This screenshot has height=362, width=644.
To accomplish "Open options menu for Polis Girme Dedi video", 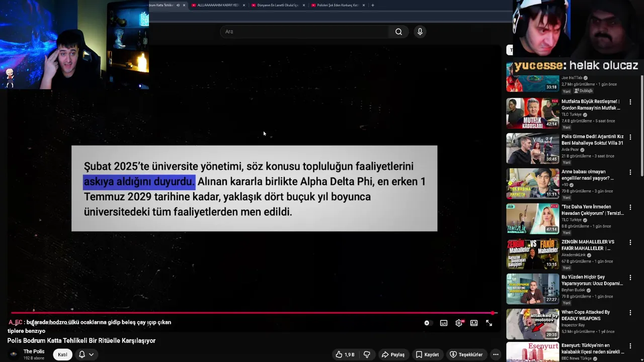I will [630, 137].
